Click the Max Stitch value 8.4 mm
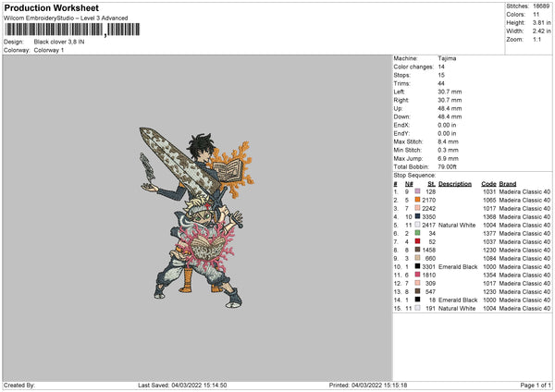Screen dimensions: 555x392 (x=448, y=141)
